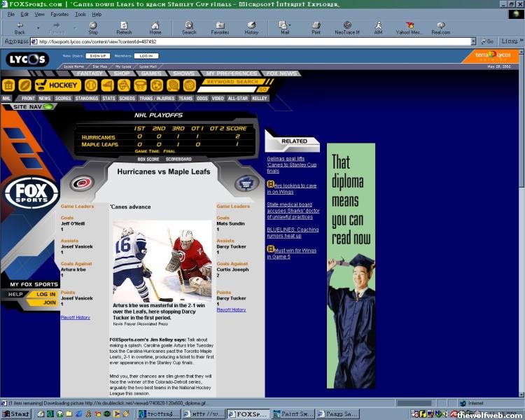The image size is (525, 420).
Task: Click the home icon in sports bar
Action: (8, 85)
